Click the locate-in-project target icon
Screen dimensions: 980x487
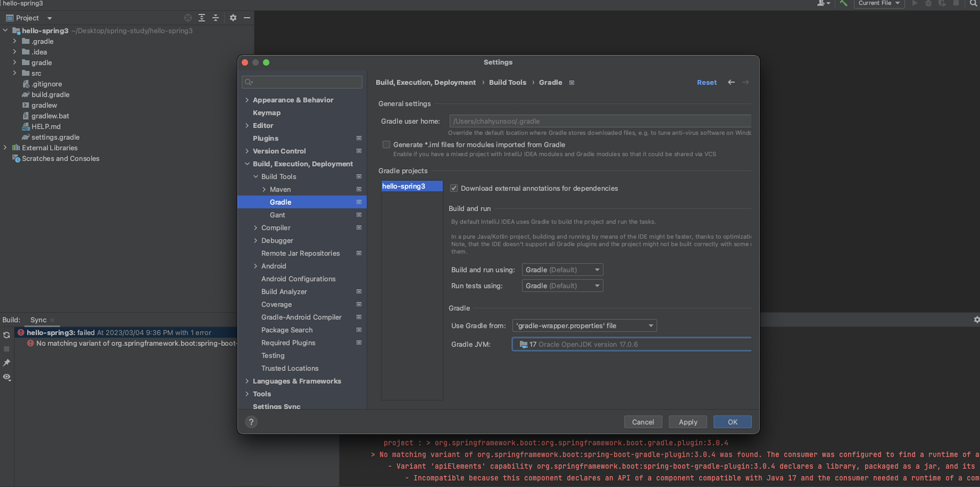(188, 18)
